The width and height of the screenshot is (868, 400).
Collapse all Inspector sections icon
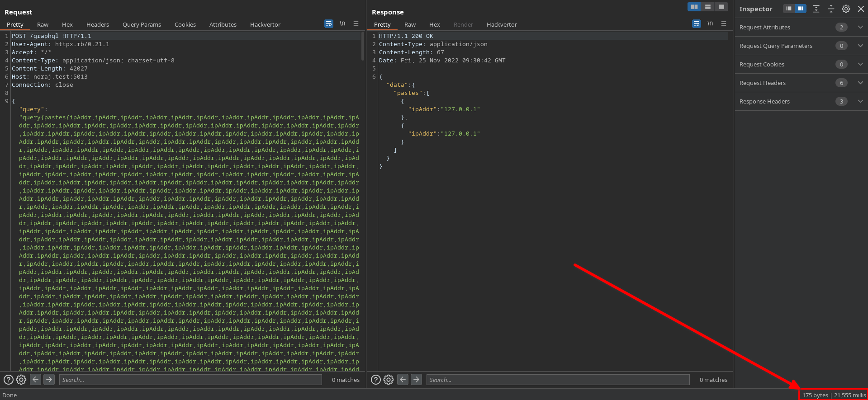pyautogui.click(x=831, y=9)
